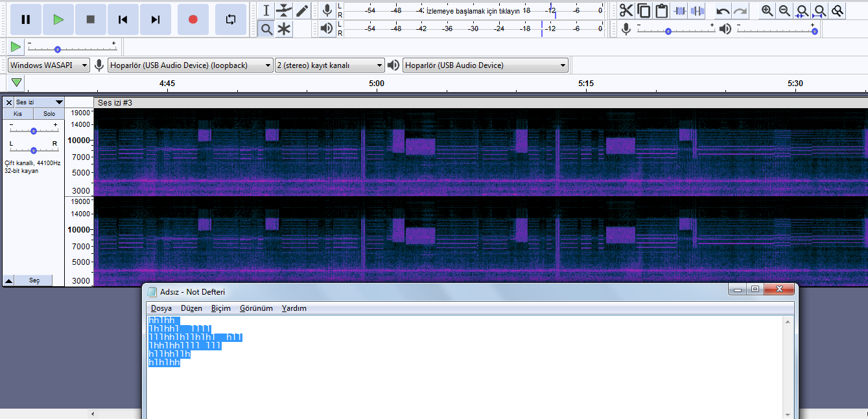Click the upper channel spectrogram of the track
868x419 pixels.
click(480, 152)
